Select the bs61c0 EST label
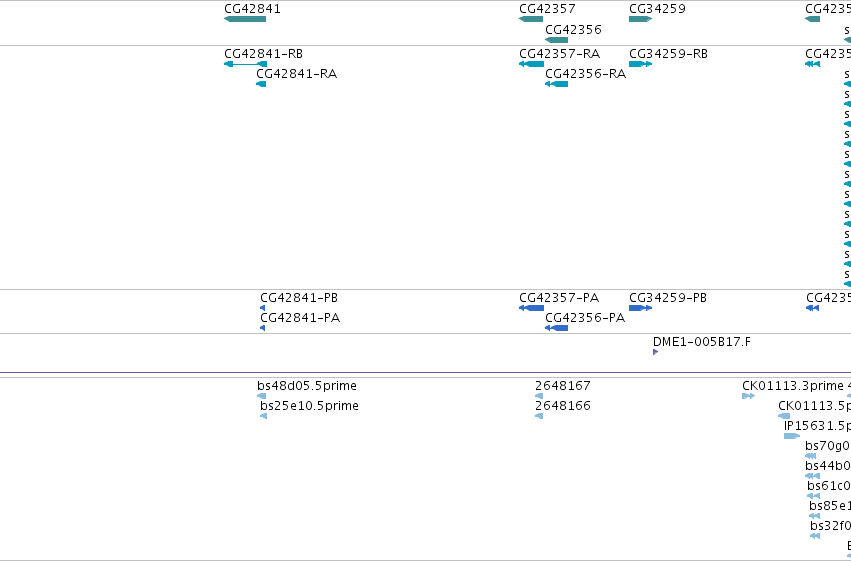This screenshot has height=561, width=851. pos(829,486)
